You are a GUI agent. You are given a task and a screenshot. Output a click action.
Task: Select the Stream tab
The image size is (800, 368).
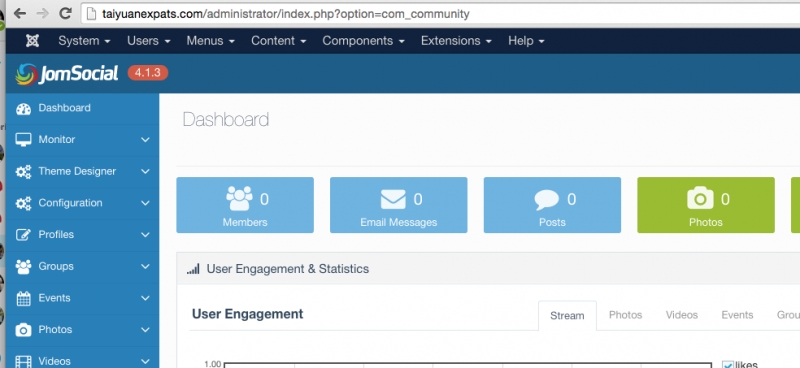click(567, 315)
